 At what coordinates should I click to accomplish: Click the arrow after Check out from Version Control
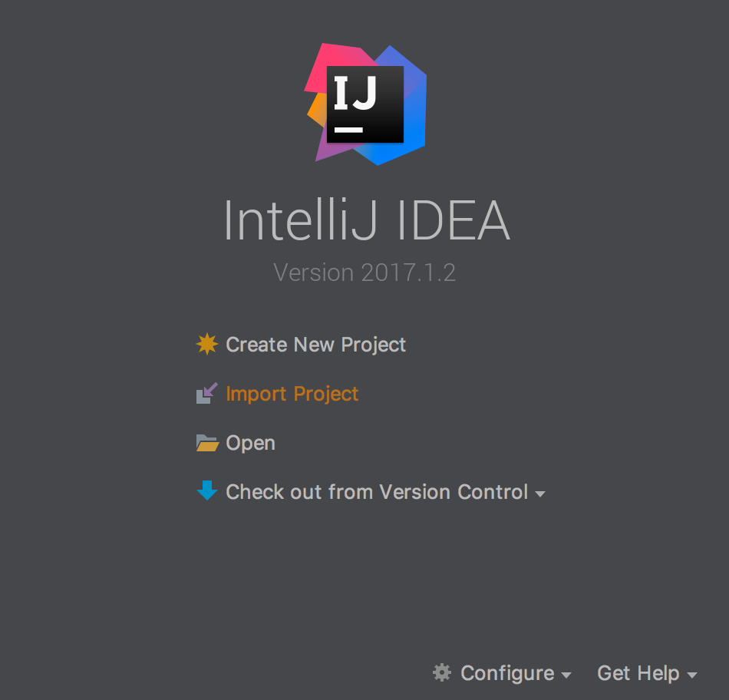coord(541,494)
